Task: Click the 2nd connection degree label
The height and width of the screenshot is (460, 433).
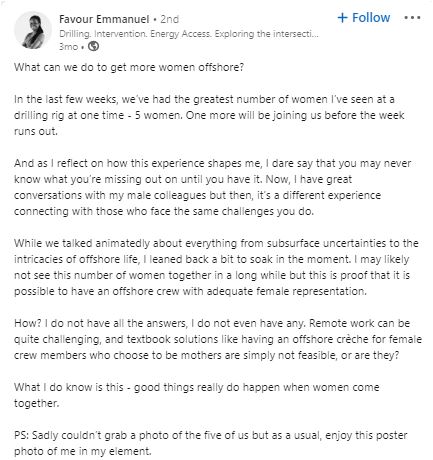Action: [169, 19]
